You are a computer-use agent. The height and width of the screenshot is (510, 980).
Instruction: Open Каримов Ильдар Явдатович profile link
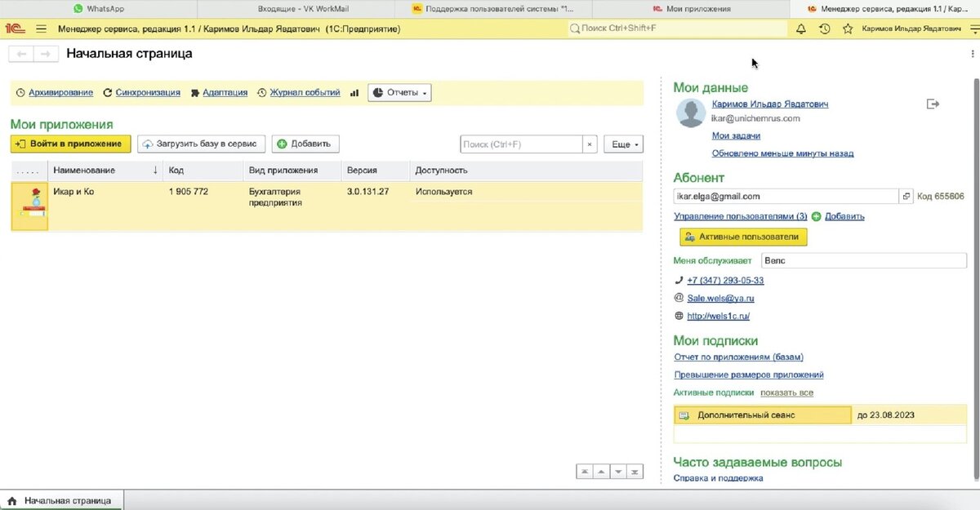coord(770,104)
